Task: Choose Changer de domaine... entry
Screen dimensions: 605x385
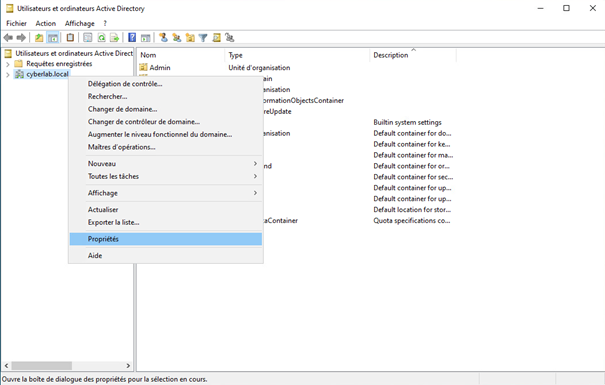Action: pos(166,109)
